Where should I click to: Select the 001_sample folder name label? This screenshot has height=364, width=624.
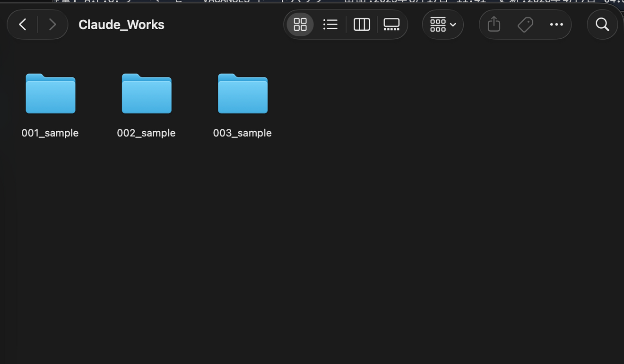50,133
